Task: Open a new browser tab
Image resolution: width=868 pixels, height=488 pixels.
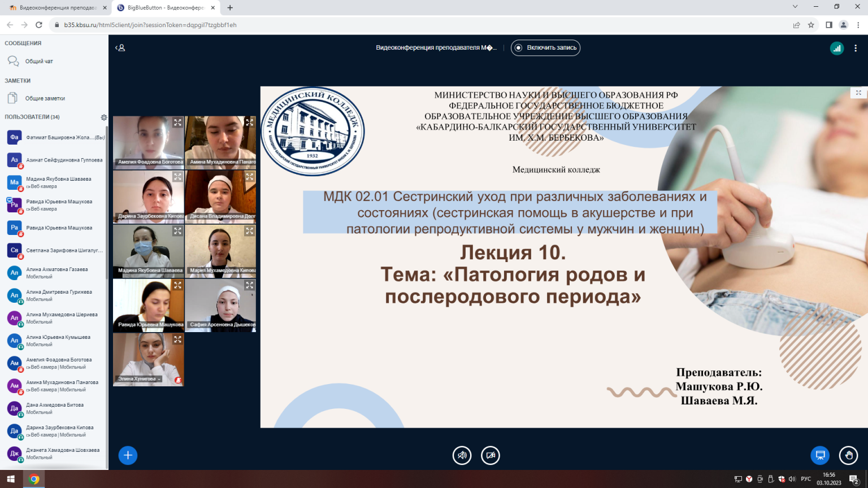Action: click(x=230, y=8)
